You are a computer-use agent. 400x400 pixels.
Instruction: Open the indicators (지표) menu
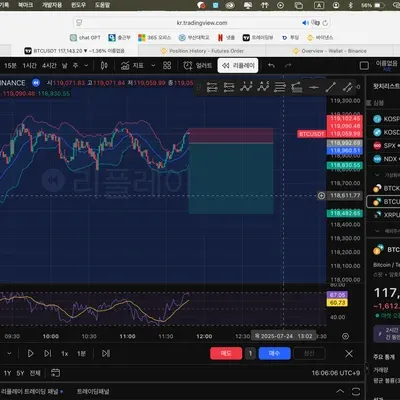coord(132,66)
